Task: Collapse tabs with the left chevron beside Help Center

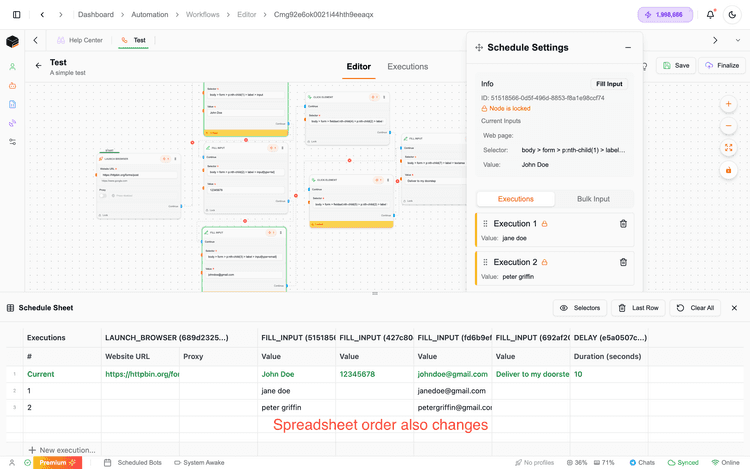Action: tap(35, 41)
